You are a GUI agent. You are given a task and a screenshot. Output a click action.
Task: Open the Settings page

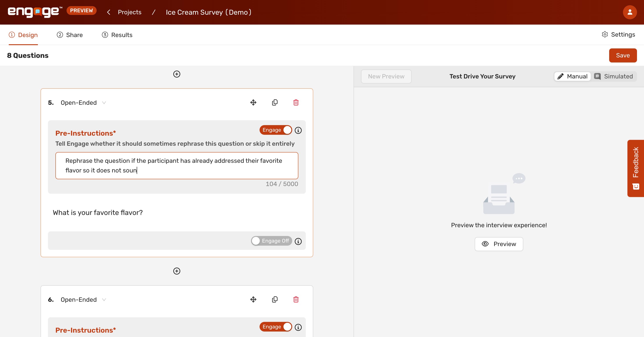tap(618, 34)
